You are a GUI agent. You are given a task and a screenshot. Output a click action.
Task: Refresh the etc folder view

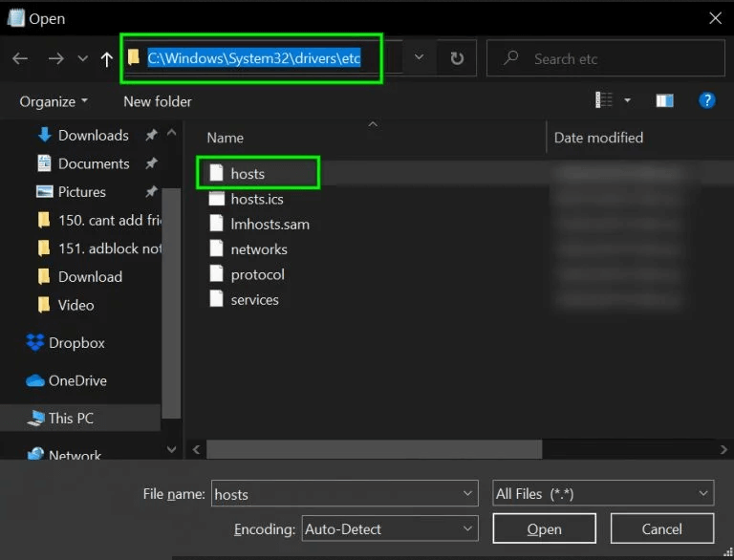[x=457, y=58]
